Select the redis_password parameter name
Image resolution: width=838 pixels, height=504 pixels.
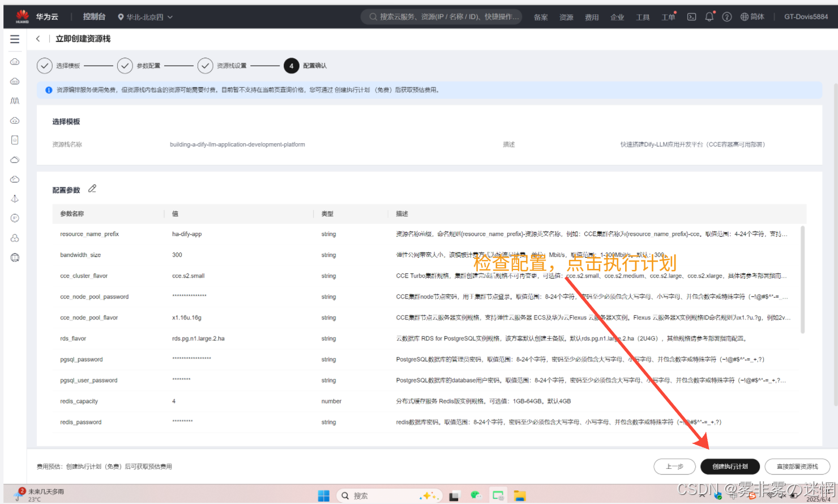point(81,422)
